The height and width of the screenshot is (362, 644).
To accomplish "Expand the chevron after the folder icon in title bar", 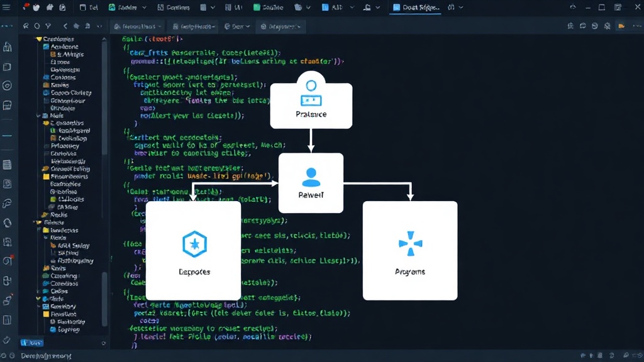I will click(x=308, y=8).
